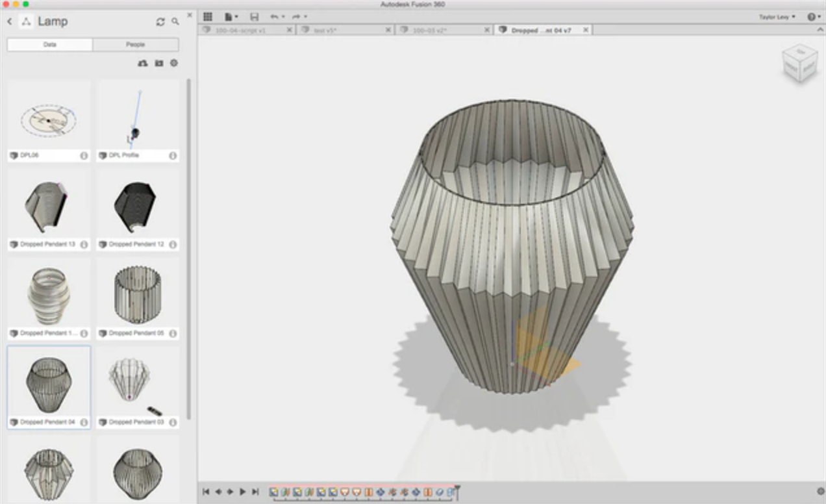Open the data panel settings gear

(174, 64)
